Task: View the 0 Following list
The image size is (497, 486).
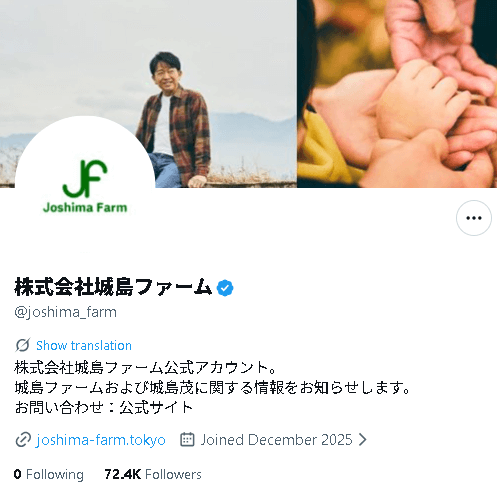Action: coord(49,474)
